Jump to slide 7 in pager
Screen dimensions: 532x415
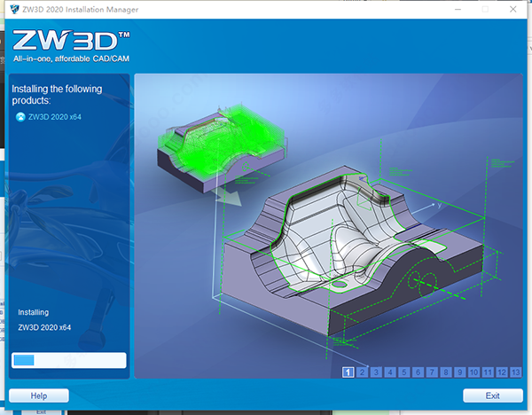[432, 372]
